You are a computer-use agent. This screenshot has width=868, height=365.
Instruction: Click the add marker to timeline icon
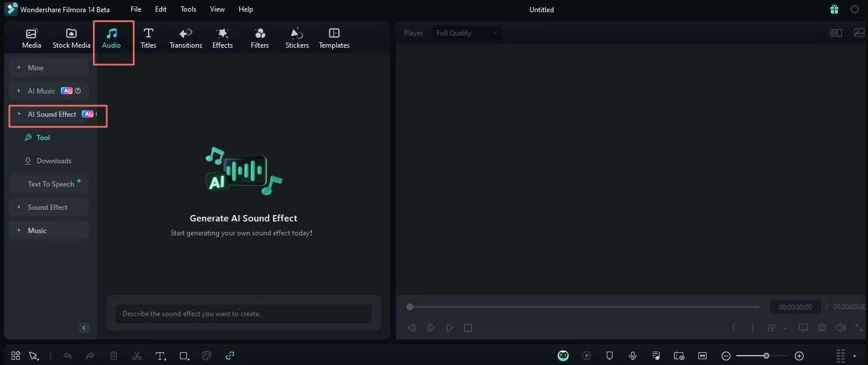[x=772, y=328]
